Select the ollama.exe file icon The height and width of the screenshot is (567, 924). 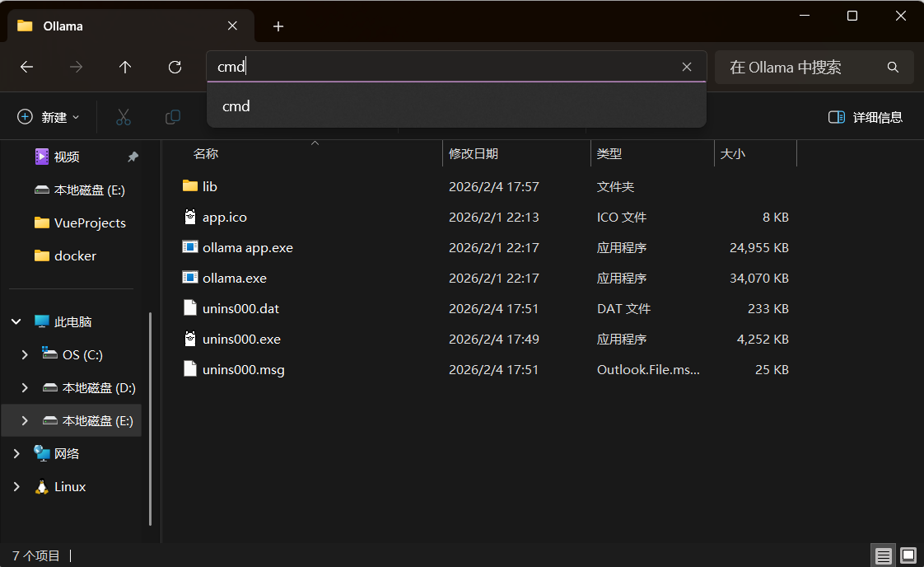pos(189,278)
